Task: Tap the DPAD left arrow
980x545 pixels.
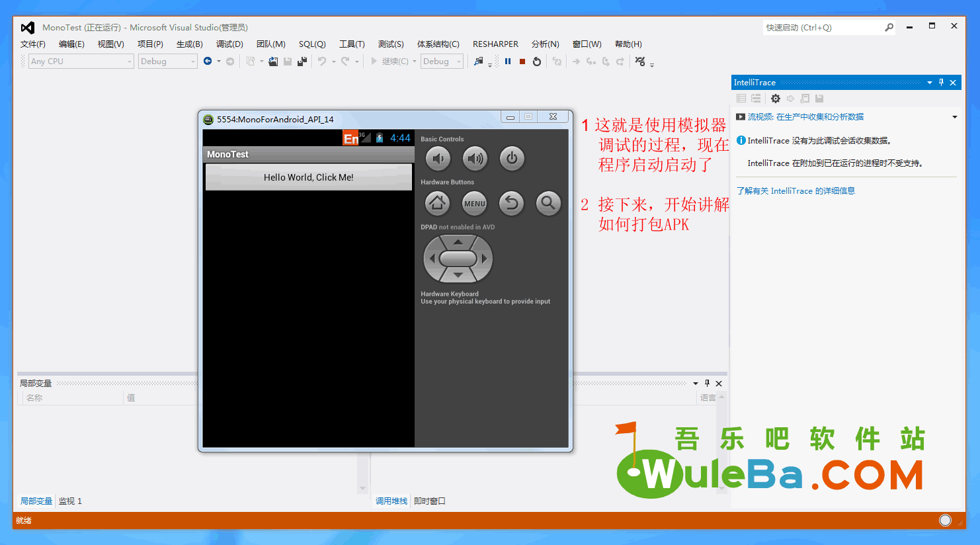Action: 431,259
